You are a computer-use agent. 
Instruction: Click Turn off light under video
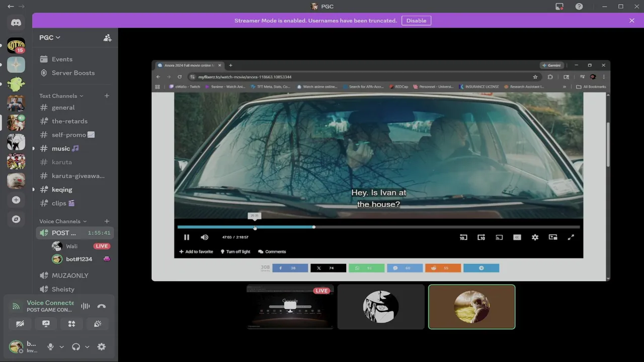tap(235, 252)
